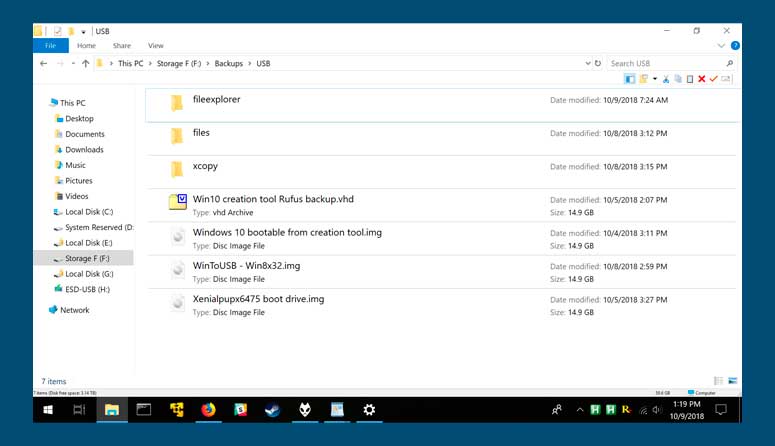Open the recent locations dropdown arrow
The width and height of the screenshot is (775, 446).
coord(73,63)
